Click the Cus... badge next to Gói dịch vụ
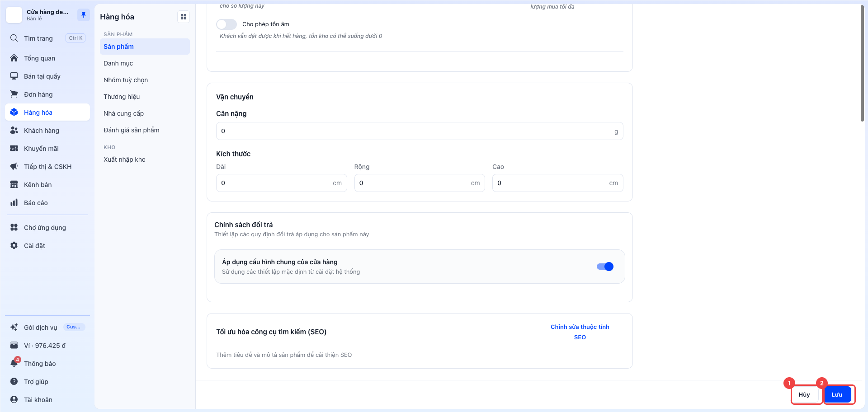 [x=74, y=327]
